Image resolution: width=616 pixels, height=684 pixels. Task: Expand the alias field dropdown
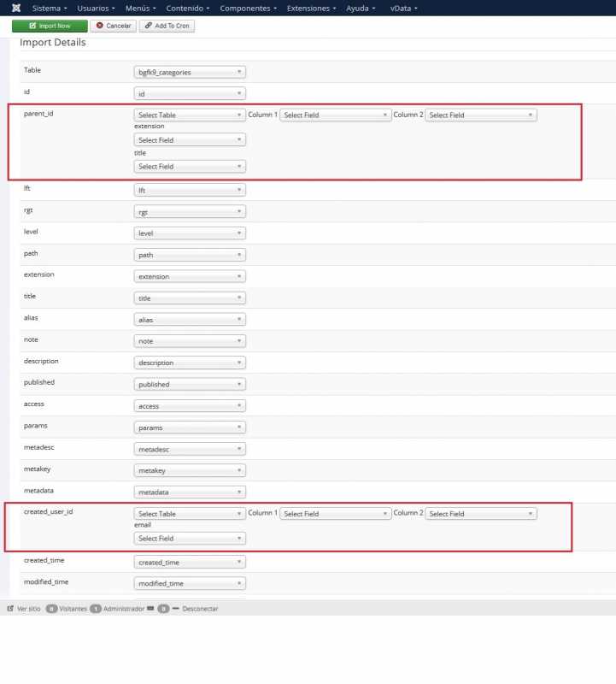coord(190,319)
